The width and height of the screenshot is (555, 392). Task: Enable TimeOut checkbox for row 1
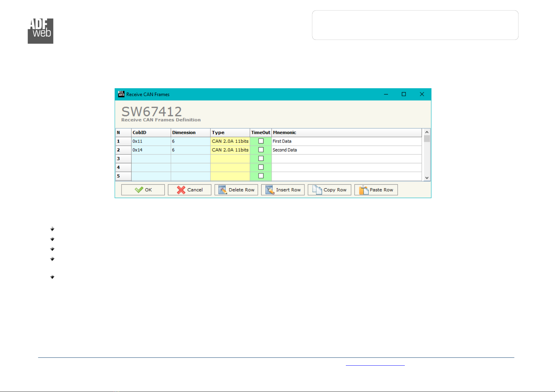click(261, 141)
